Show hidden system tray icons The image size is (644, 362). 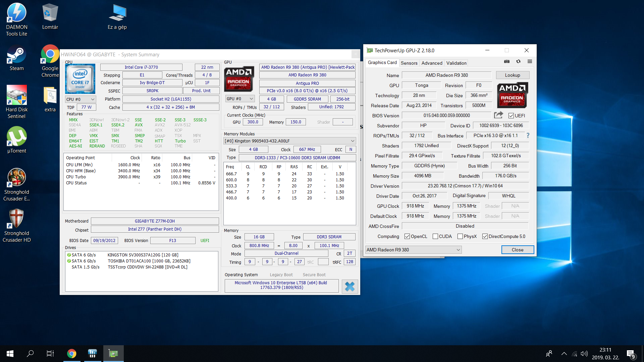(564, 354)
